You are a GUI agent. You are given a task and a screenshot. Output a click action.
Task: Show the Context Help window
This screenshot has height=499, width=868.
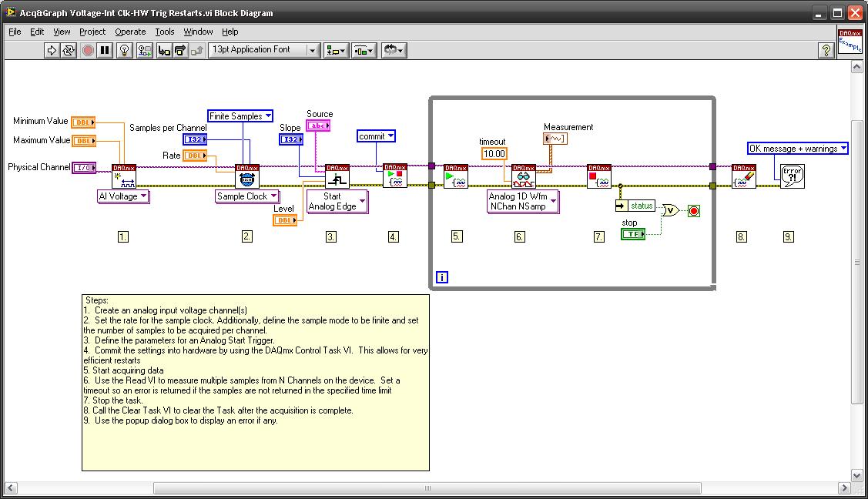[826, 50]
